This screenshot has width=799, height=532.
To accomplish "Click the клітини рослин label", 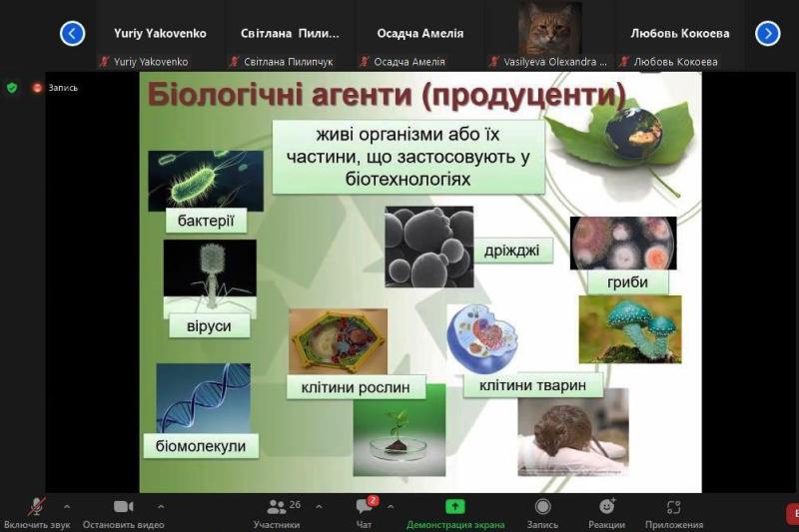I will tap(356, 387).
